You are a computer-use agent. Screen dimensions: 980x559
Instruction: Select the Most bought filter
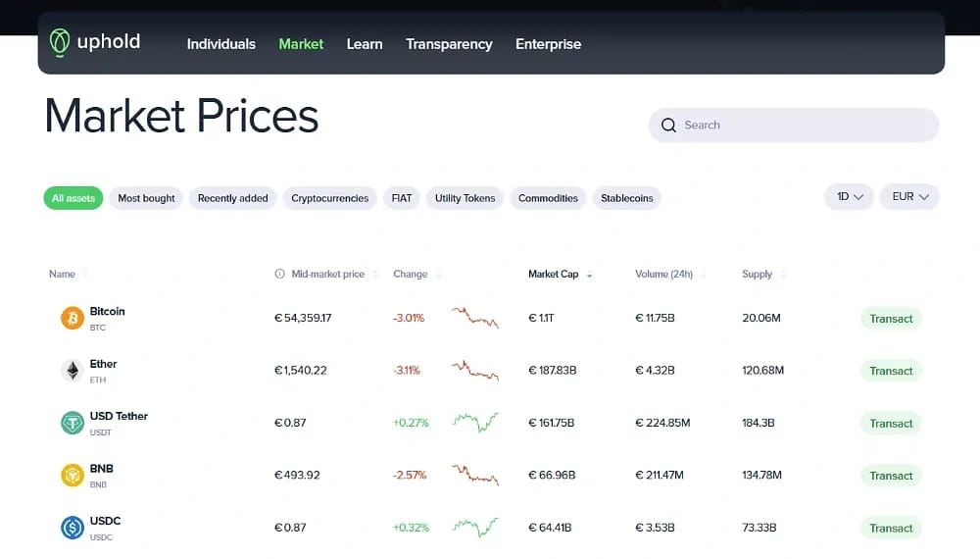146,198
